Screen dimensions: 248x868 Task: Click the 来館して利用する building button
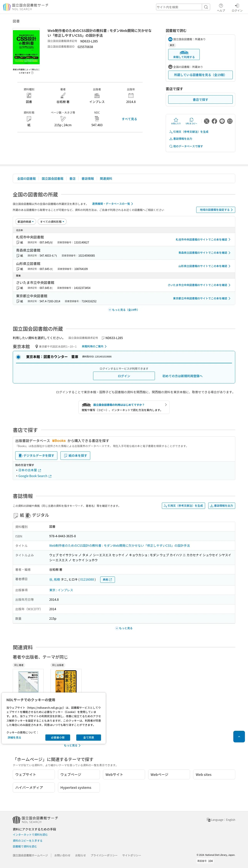click(x=184, y=54)
